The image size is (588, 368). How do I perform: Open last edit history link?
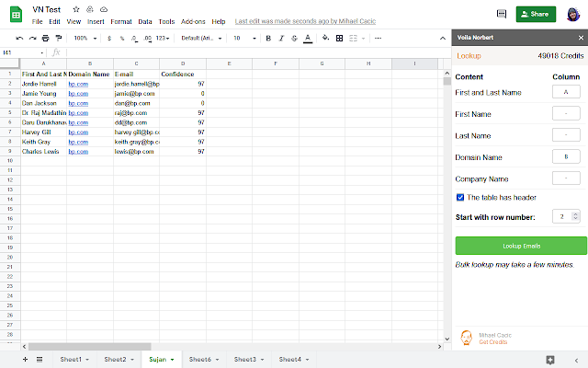pyautogui.click(x=305, y=21)
